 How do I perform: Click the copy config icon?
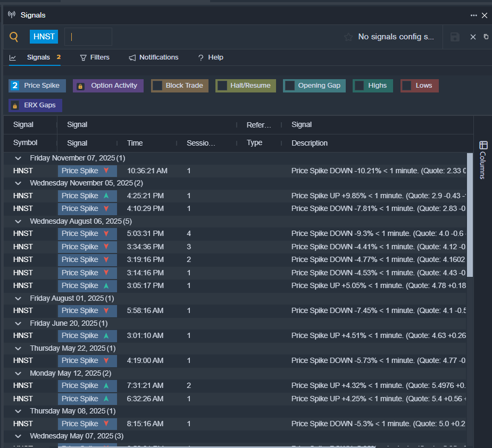pos(486,37)
